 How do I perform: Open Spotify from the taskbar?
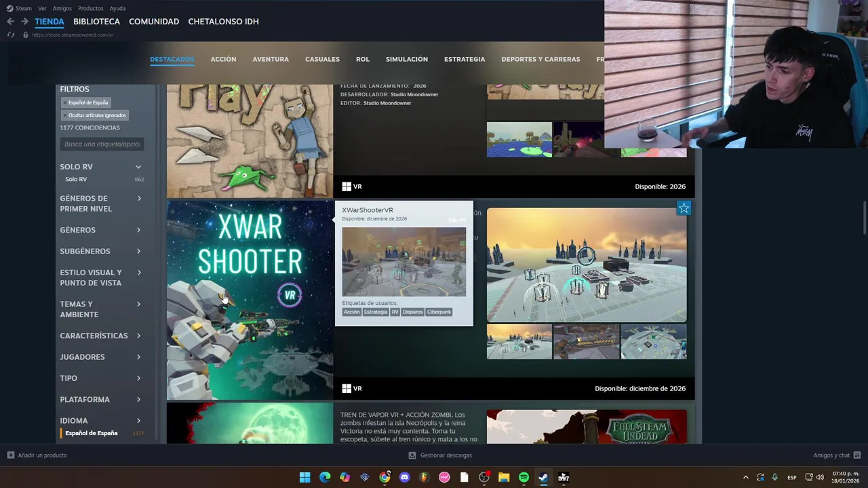pos(524,477)
